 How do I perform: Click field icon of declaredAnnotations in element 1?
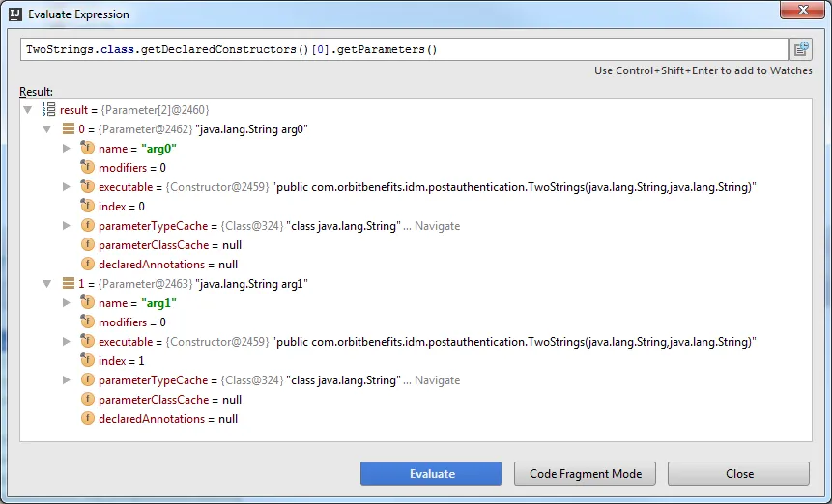(87, 419)
